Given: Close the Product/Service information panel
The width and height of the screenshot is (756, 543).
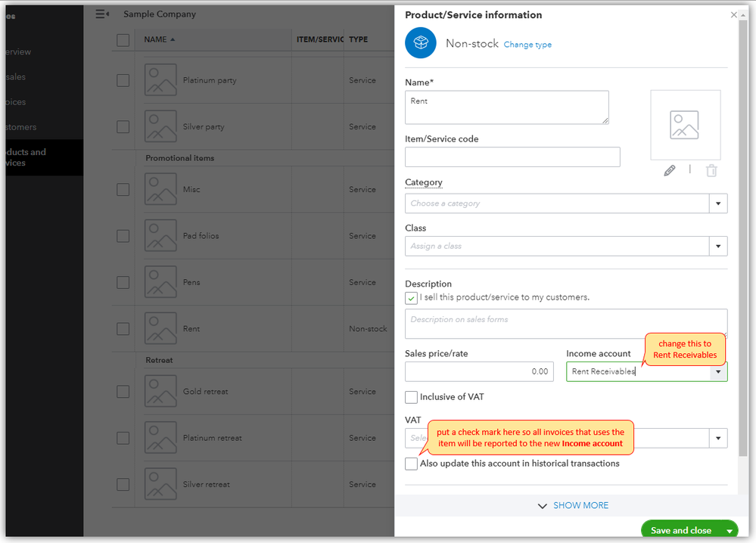Looking at the screenshot, I should point(733,15).
